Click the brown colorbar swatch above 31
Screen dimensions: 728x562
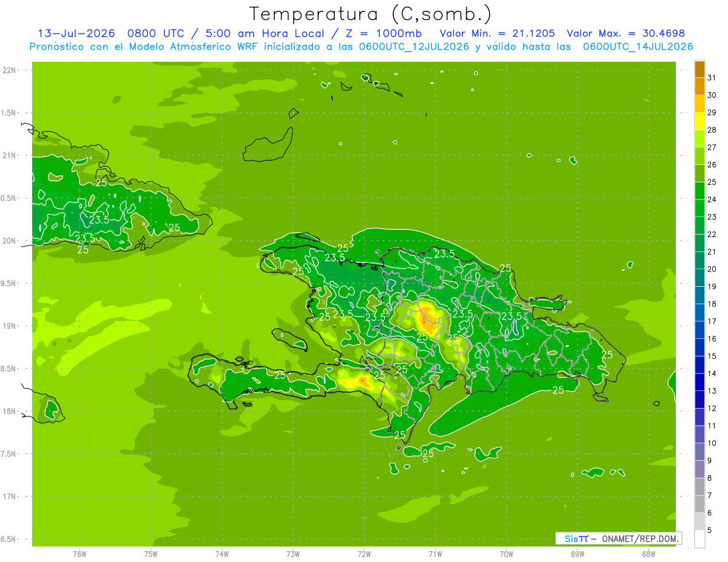pyautogui.click(x=699, y=69)
